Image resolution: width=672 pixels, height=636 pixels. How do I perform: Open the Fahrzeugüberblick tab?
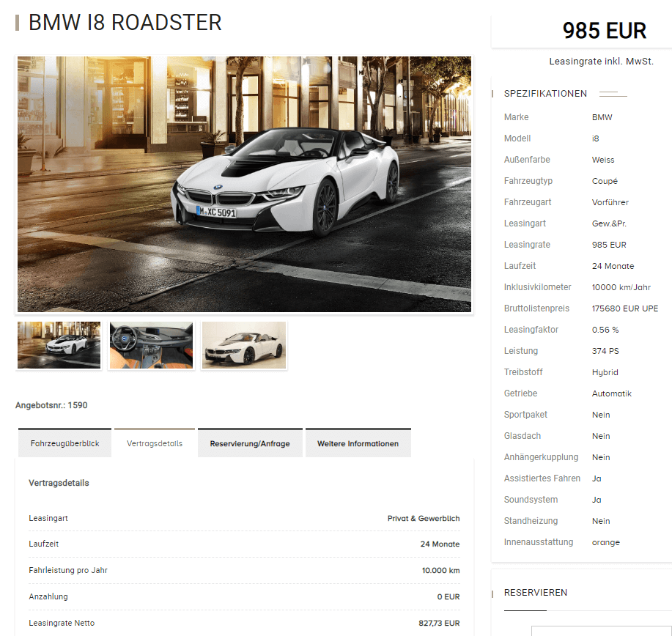tap(64, 443)
